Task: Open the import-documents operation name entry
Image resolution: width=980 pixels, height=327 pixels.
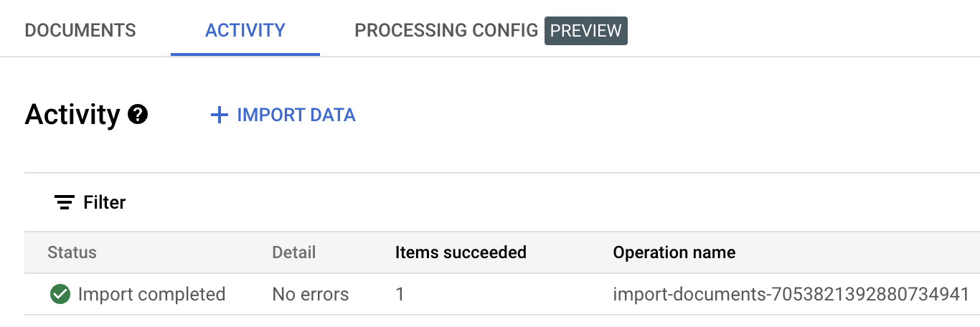Action: (x=791, y=294)
